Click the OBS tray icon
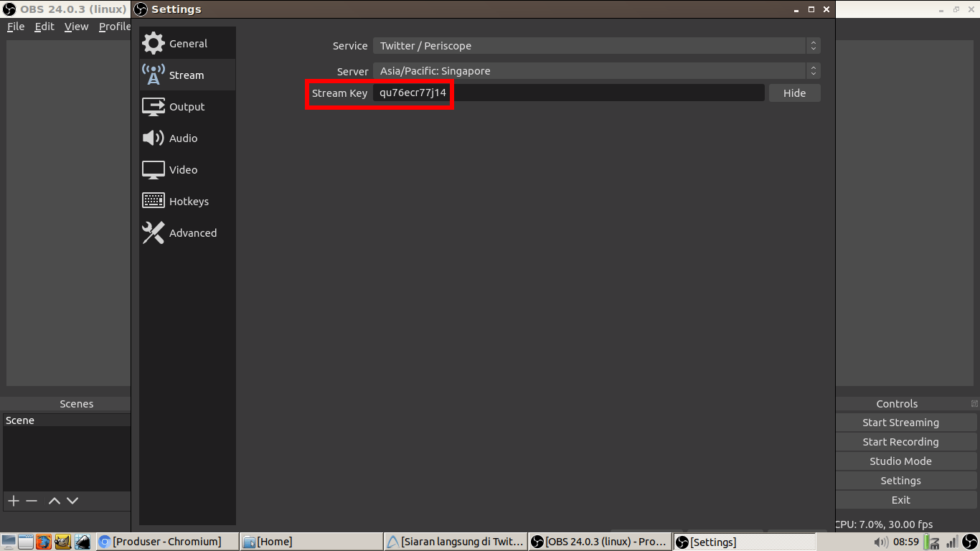 point(970,542)
